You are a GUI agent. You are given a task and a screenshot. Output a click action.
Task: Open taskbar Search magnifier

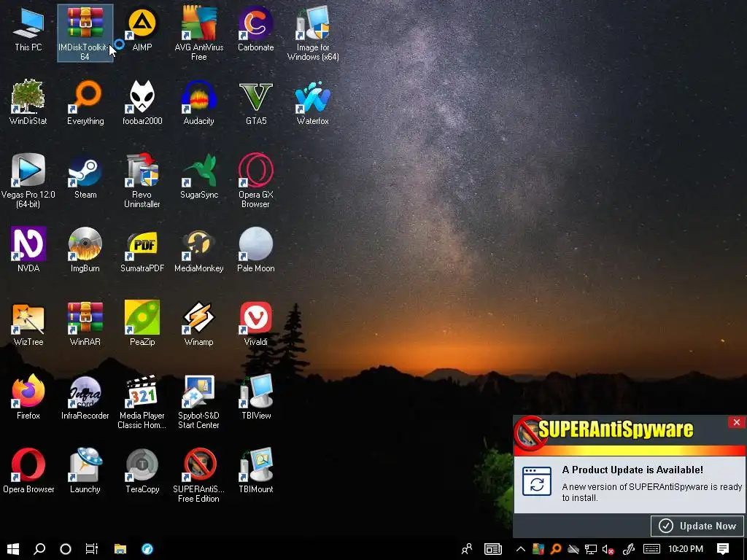(x=39, y=549)
